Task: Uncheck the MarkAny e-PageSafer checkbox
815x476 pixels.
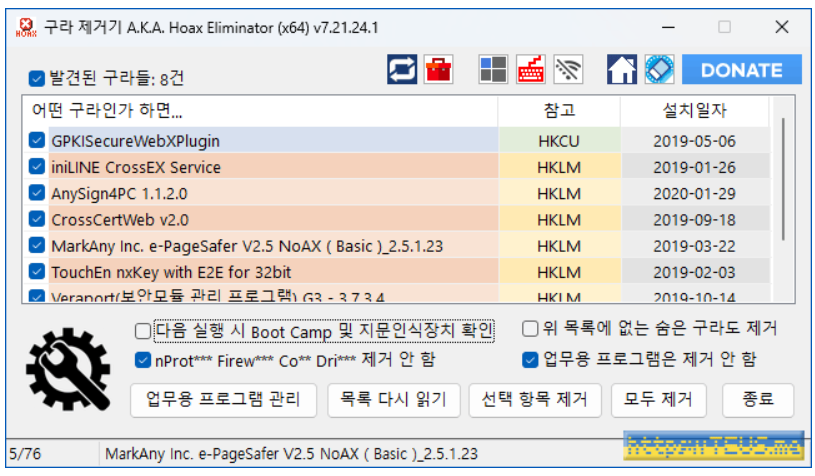Action: pos(36,245)
